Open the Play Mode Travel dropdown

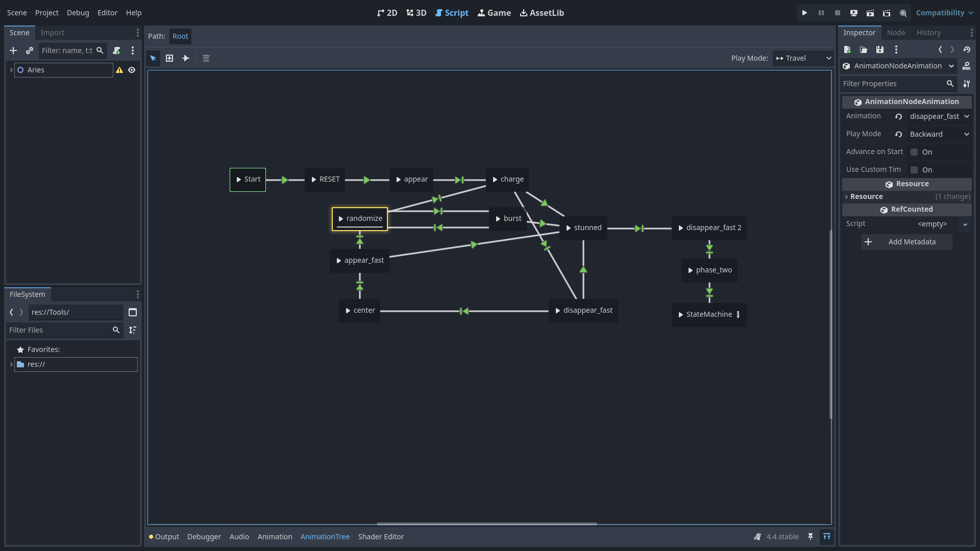pos(803,58)
